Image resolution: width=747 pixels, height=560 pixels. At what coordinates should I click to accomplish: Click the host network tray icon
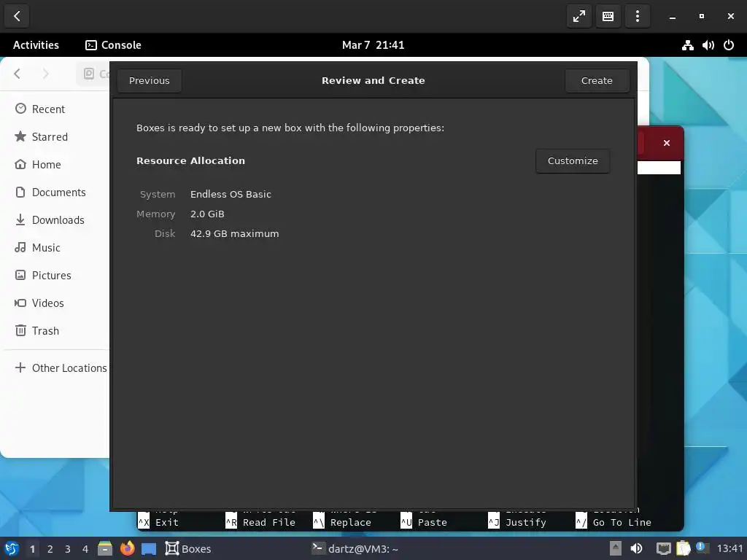coord(663,549)
